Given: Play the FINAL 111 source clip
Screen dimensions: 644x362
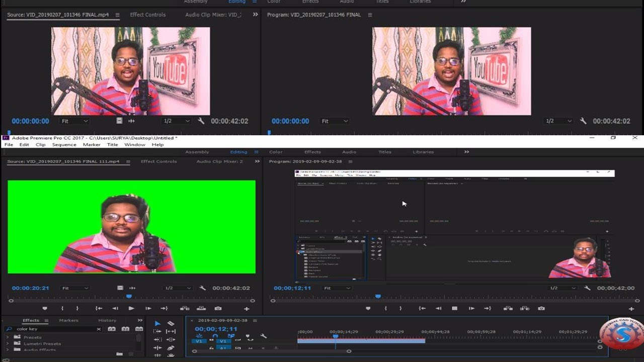Looking at the screenshot, I should (131, 308).
